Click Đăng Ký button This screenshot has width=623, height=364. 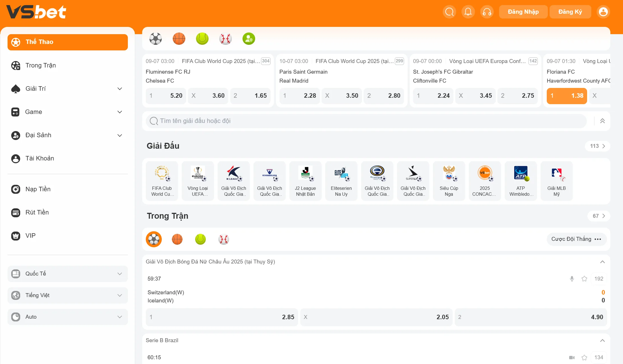(x=570, y=12)
